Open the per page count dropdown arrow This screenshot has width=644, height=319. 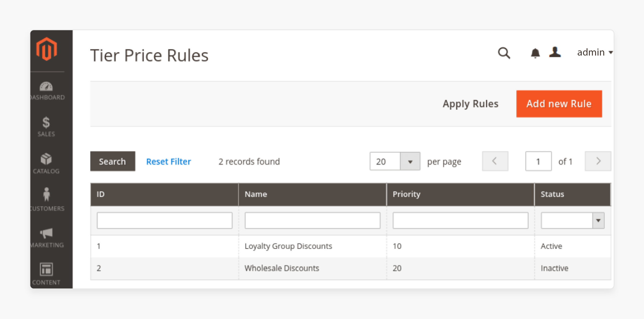(x=410, y=162)
